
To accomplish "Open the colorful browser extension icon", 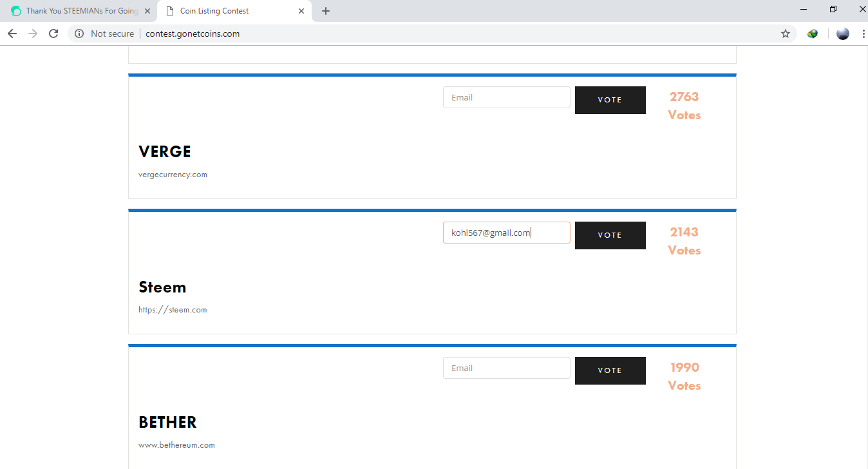I will tap(813, 33).
